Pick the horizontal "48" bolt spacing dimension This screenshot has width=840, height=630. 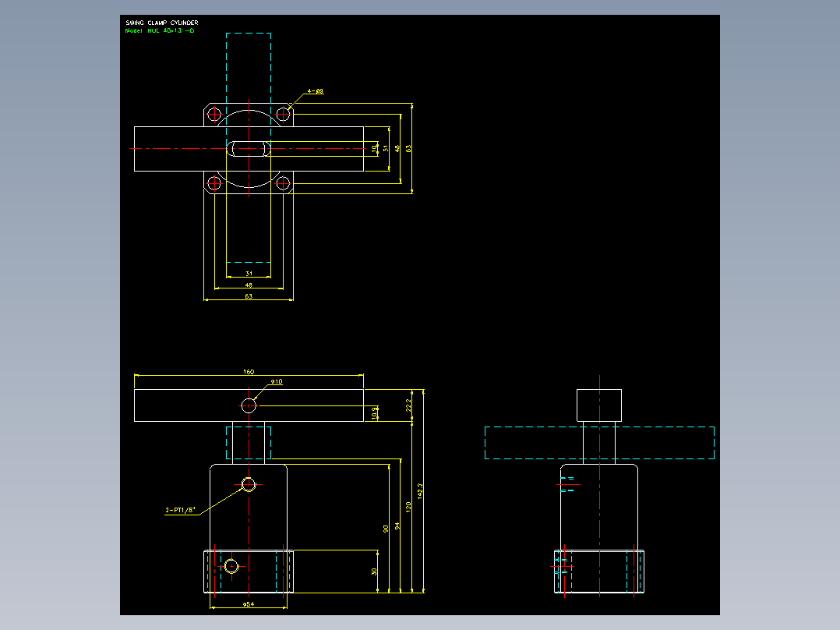(249, 285)
